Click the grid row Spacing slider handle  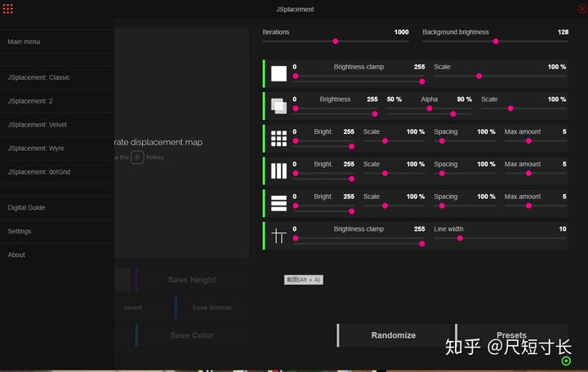point(442,141)
